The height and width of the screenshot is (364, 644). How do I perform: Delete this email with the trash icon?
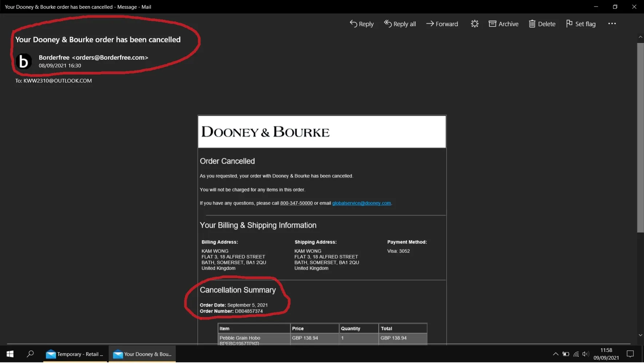click(x=542, y=24)
